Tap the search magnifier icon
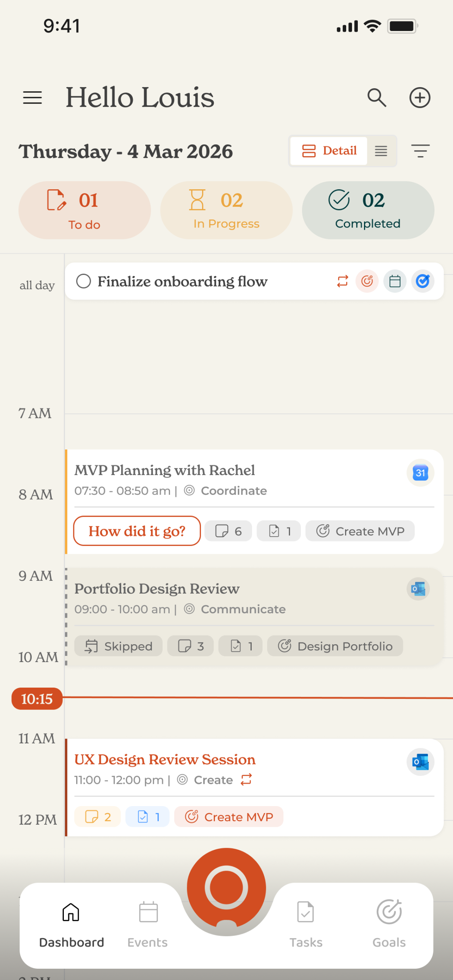453x980 pixels. pos(376,98)
